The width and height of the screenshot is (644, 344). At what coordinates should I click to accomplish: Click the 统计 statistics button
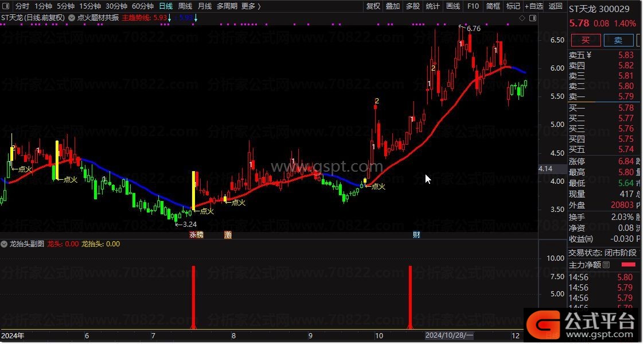[x=432, y=6]
